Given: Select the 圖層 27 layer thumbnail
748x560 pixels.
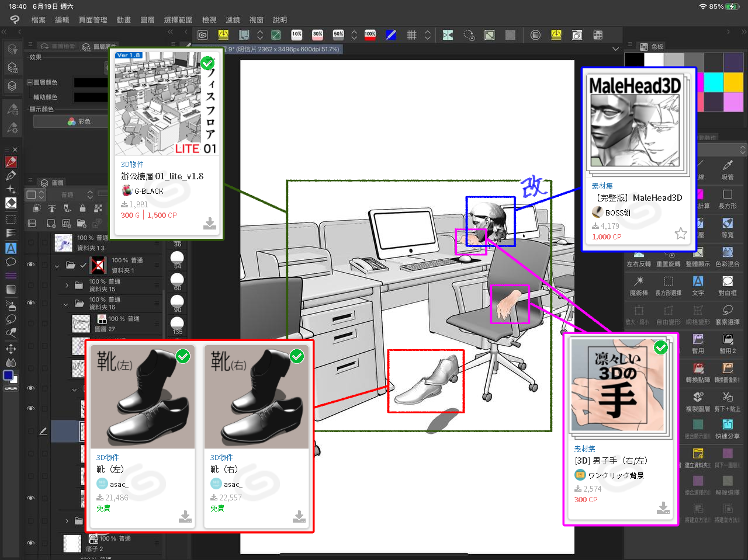Looking at the screenshot, I should click(81, 324).
